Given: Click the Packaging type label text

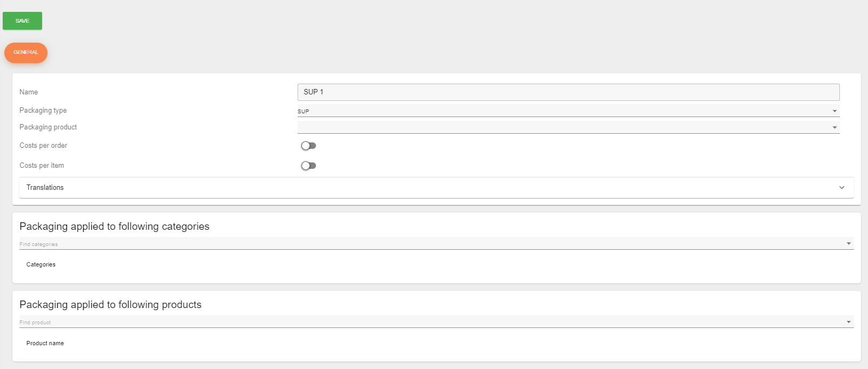Looking at the screenshot, I should [x=43, y=111].
